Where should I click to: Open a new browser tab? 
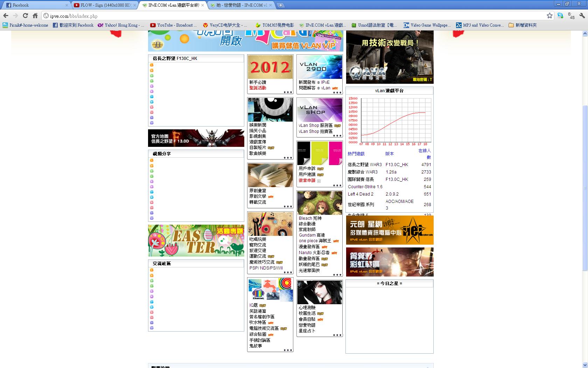[280, 5]
